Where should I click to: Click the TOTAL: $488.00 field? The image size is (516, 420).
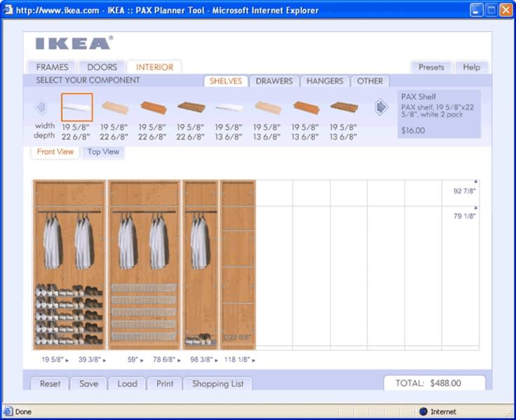click(434, 383)
